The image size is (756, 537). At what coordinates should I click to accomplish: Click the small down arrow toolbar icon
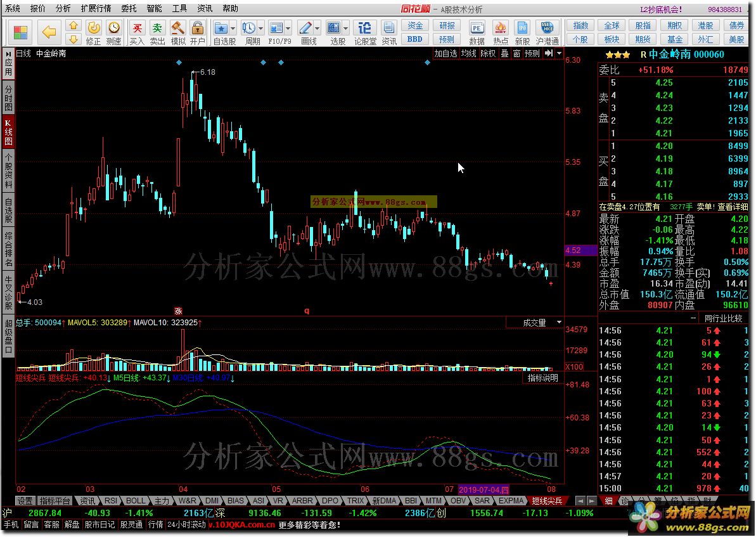[x=74, y=39]
